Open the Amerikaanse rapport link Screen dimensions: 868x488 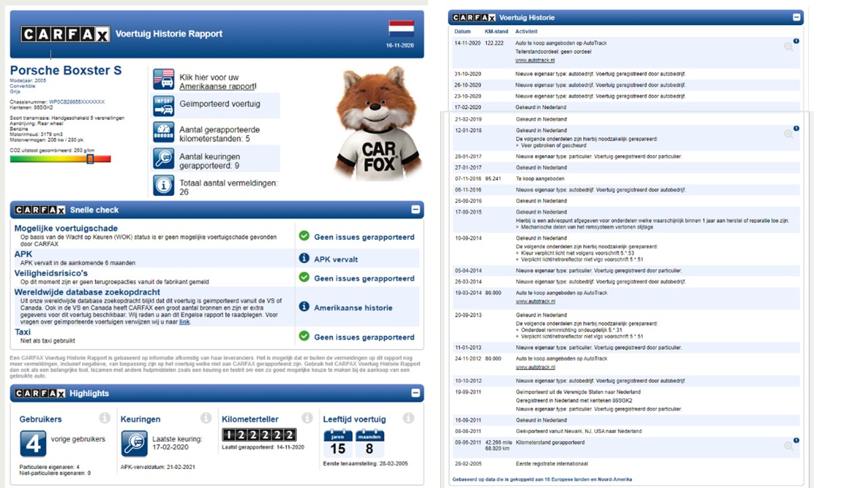click(x=217, y=87)
